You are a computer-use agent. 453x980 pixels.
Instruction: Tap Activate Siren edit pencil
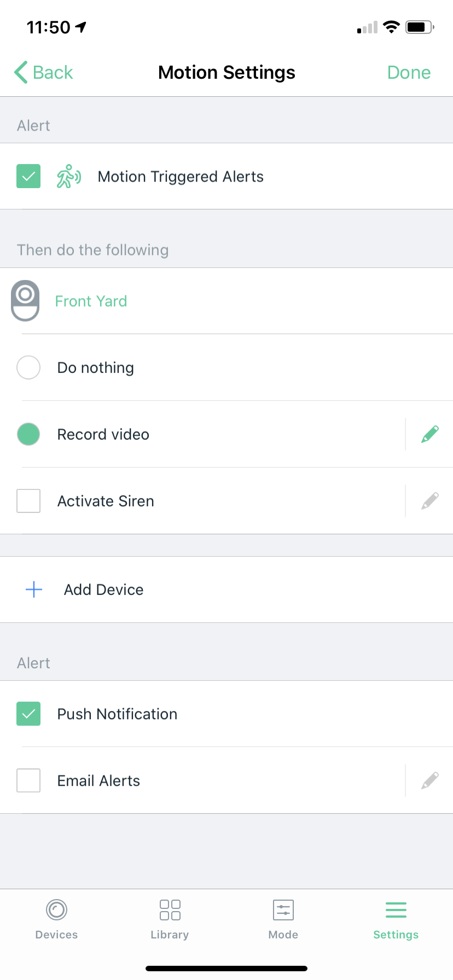[430, 501]
